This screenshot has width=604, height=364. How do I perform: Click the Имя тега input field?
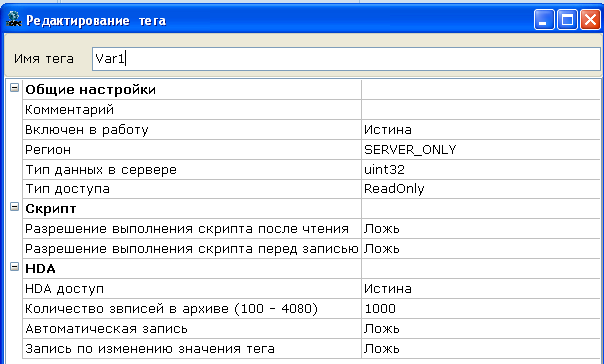[x=345, y=59]
